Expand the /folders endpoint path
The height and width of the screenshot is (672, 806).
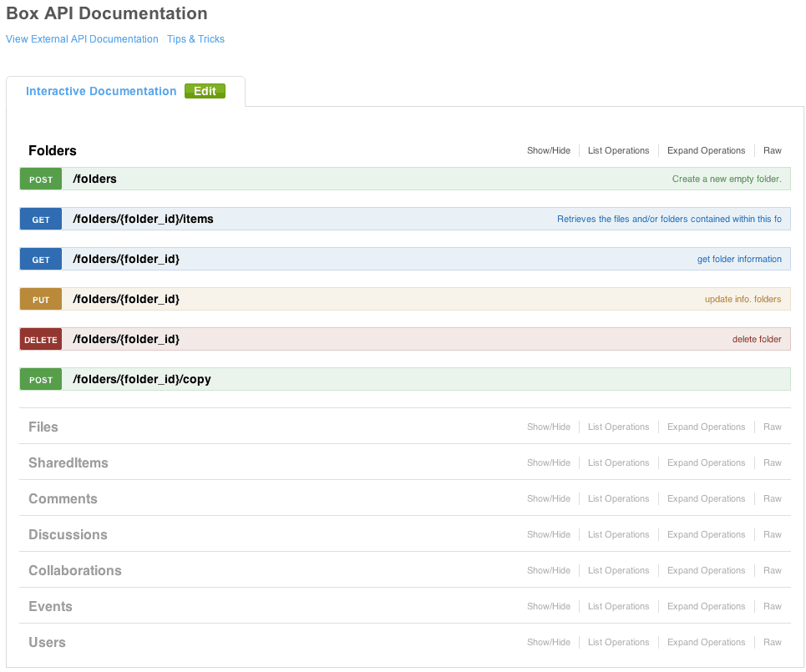pos(94,179)
